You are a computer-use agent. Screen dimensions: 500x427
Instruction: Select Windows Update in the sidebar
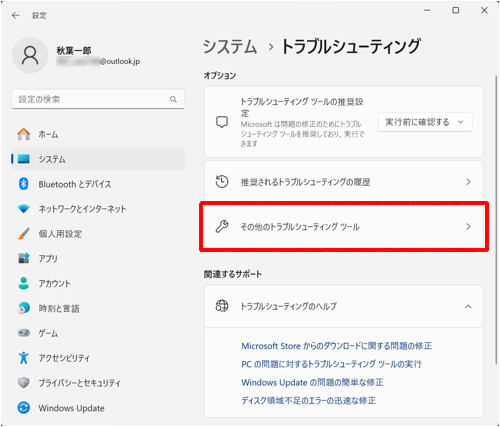(98, 408)
